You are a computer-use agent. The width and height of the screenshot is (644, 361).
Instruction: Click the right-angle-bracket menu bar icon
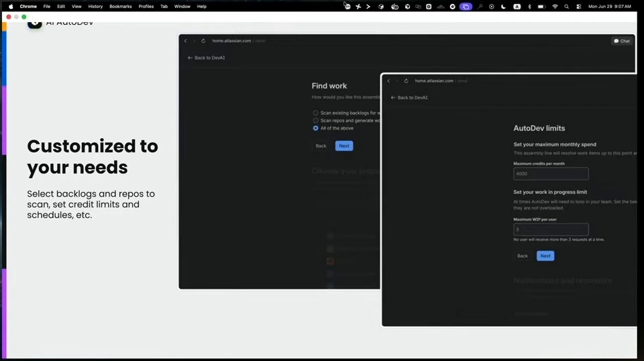coord(368,7)
